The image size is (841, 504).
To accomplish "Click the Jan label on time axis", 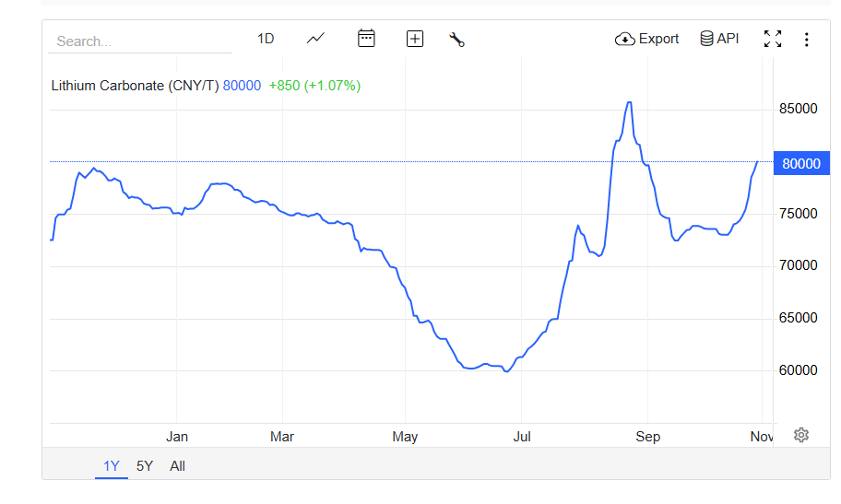I will point(177,437).
